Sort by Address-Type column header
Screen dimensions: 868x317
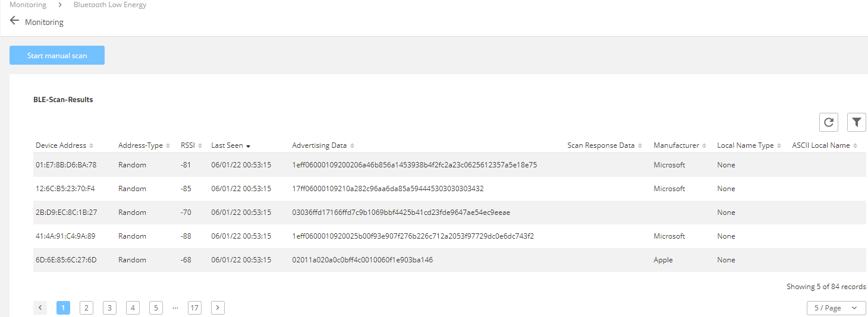(x=140, y=145)
